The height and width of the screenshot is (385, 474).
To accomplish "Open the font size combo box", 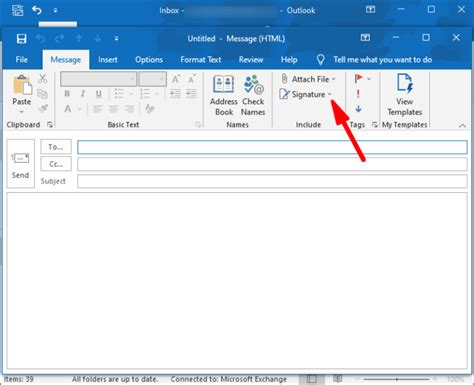I will pyautogui.click(x=152, y=79).
